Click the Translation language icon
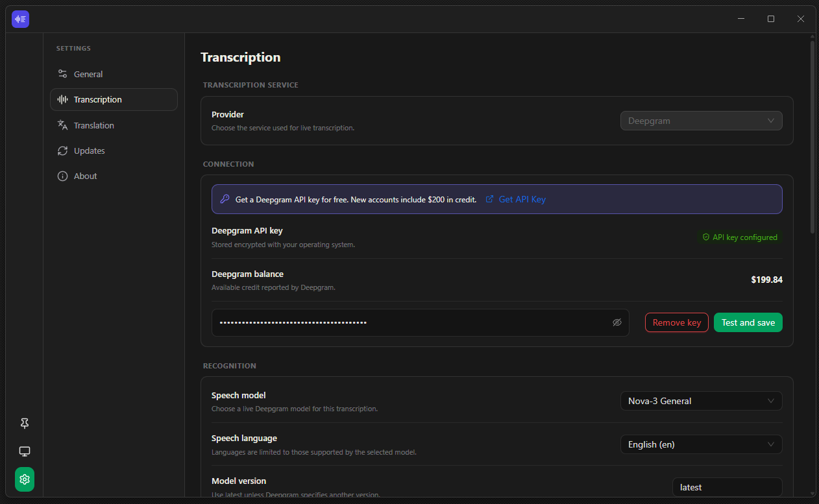This screenshot has height=504, width=819. tap(63, 125)
